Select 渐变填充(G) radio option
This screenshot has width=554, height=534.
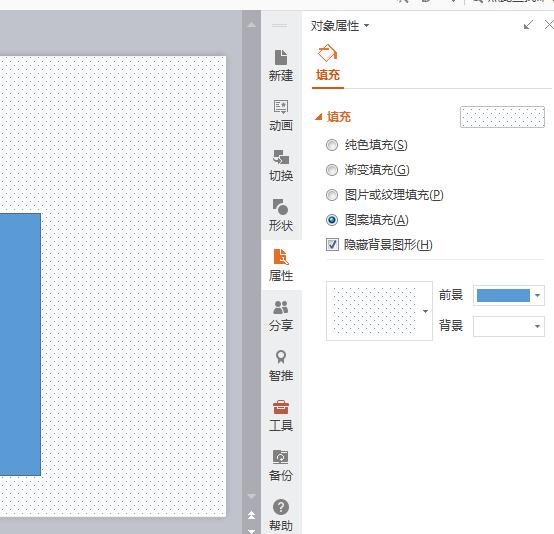pos(332,170)
